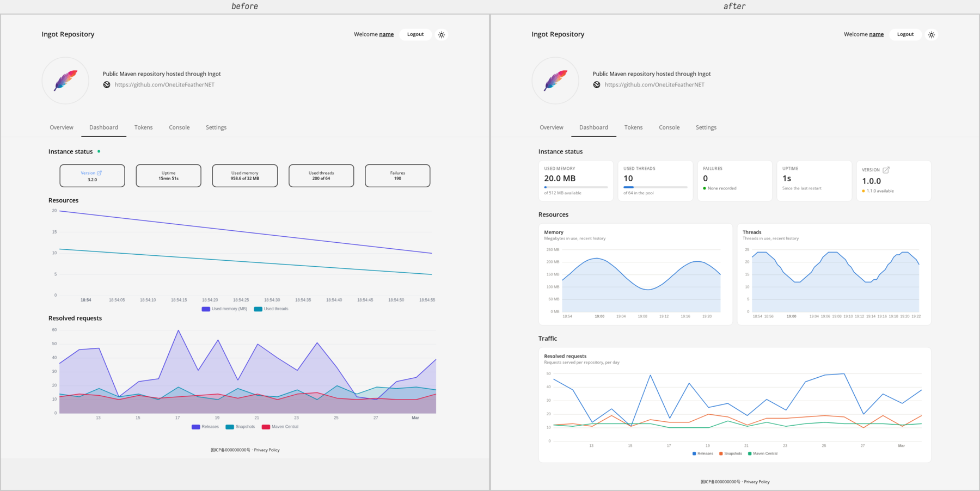Open the Overview tab in before panel
Image resolution: width=980 pixels, height=491 pixels.
(62, 127)
